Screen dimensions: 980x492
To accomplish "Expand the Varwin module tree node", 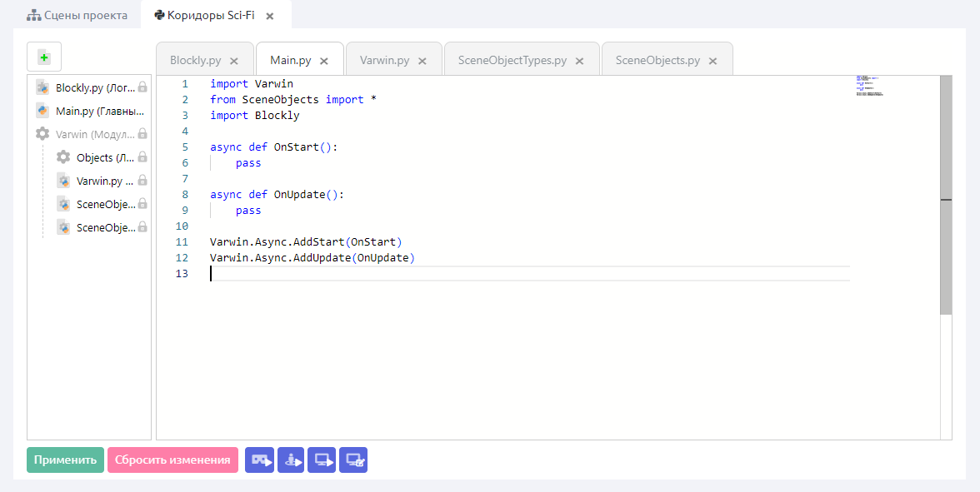I will click(42, 134).
